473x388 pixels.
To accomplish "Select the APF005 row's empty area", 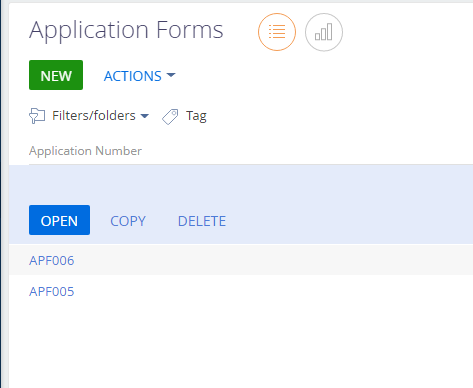I will click(x=273, y=291).
